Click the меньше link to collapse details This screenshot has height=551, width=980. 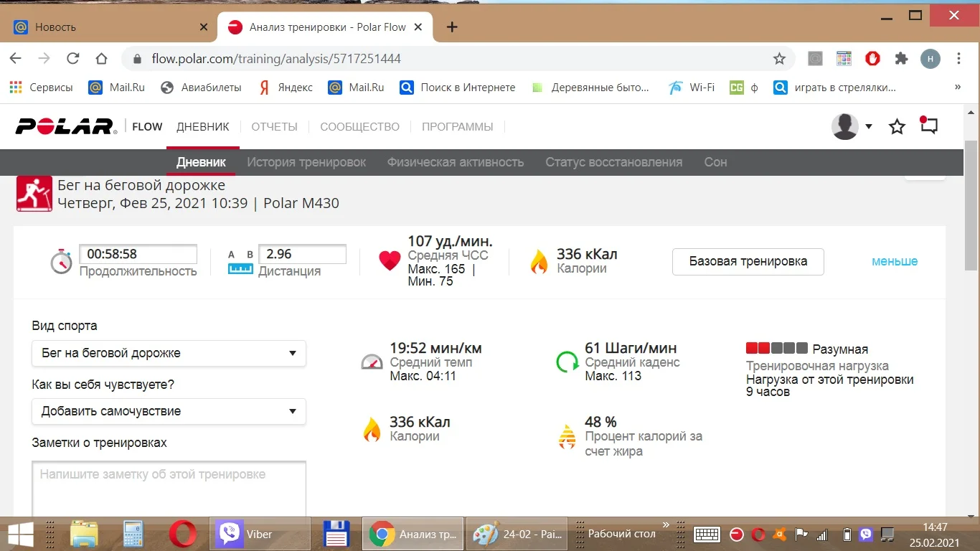pyautogui.click(x=895, y=262)
